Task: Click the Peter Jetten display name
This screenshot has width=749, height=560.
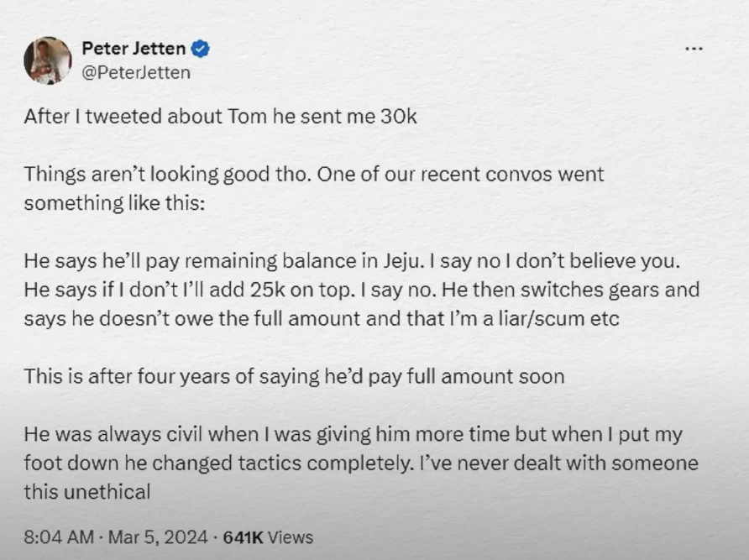Action: coord(134,50)
